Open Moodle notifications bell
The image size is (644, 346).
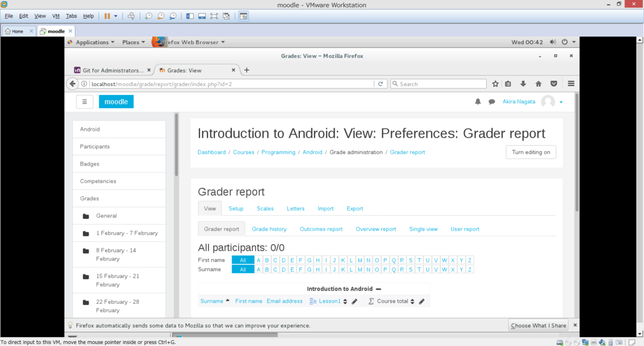pyautogui.click(x=478, y=101)
